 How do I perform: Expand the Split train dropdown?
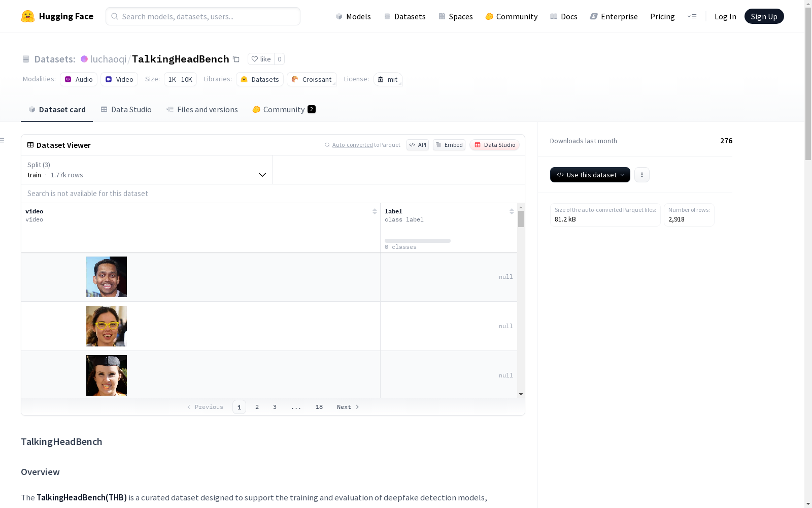coord(147,170)
